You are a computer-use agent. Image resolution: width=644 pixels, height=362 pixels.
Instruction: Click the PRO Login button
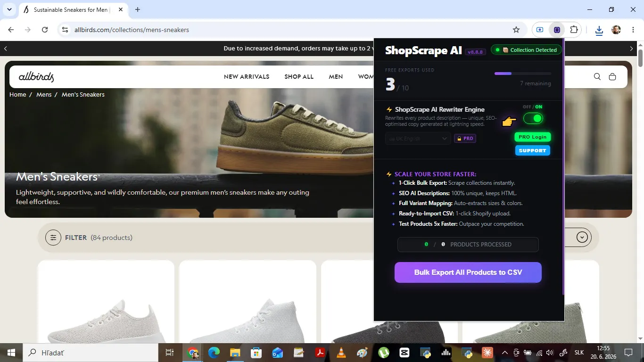(533, 137)
